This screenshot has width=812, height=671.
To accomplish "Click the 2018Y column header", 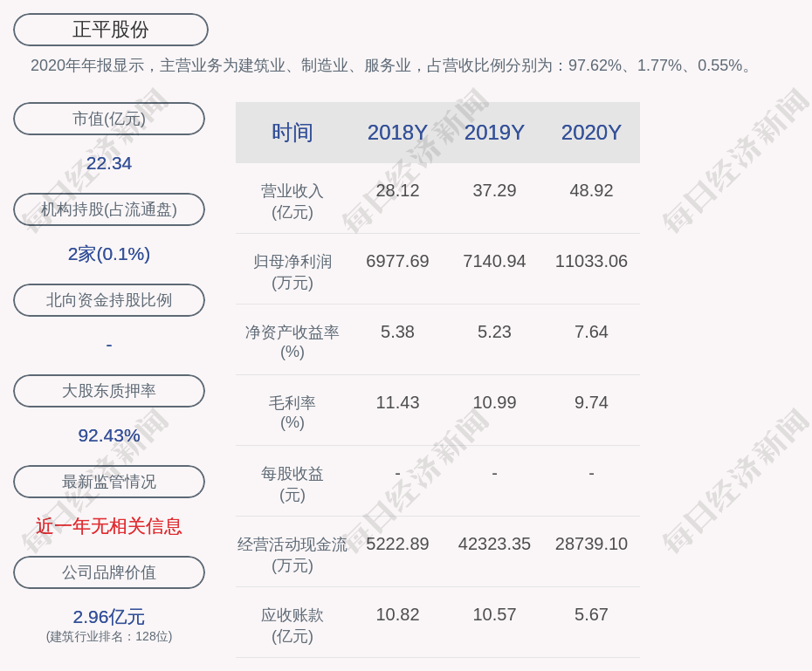I will (397, 133).
